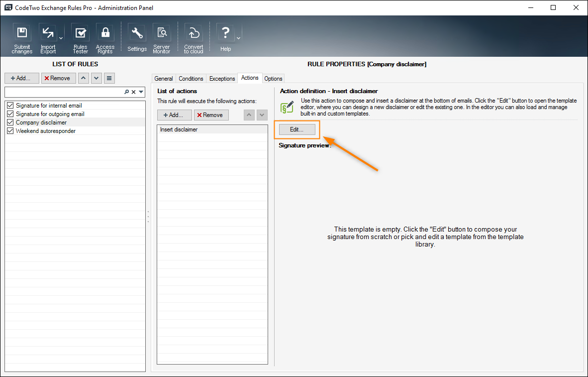588x377 pixels.
Task: Switch to the Conditions tab
Action: coord(191,79)
